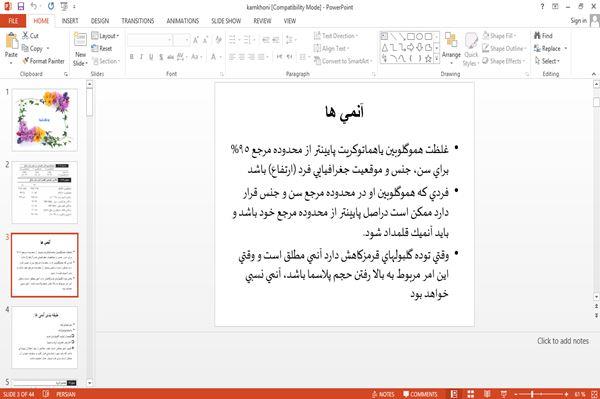This screenshot has height=399, width=600.
Task: Toggle Notes pane from status bar
Action: tap(383, 394)
